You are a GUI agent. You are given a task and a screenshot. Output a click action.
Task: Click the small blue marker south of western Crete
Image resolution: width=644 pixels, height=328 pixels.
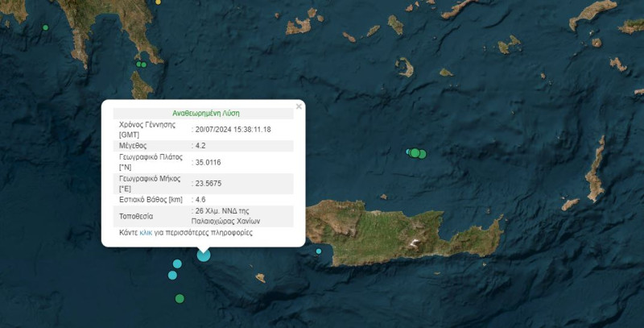coord(319,251)
